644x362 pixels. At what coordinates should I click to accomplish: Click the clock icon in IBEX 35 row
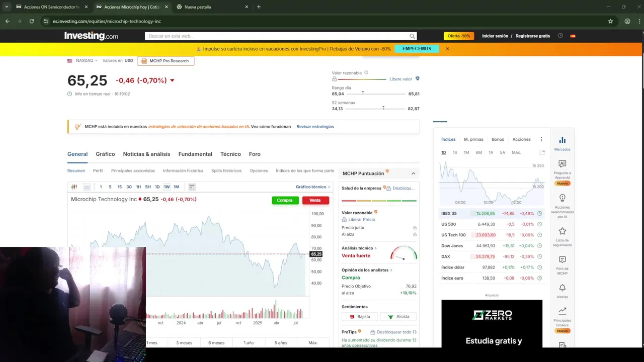(x=539, y=214)
